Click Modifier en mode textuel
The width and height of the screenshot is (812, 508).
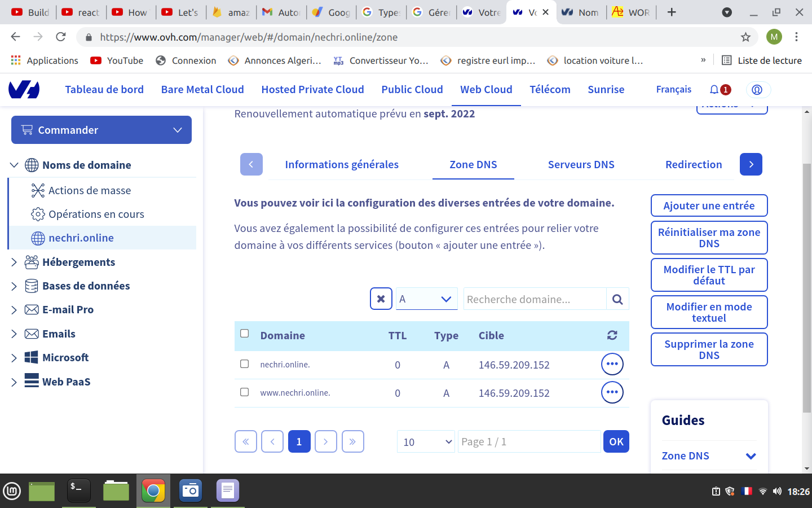pos(709,312)
